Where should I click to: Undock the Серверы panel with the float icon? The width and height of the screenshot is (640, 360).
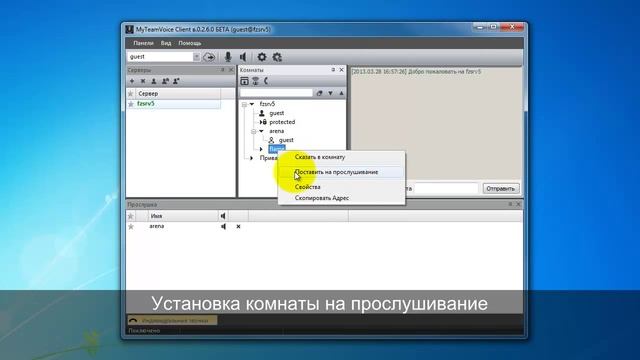tap(222, 70)
